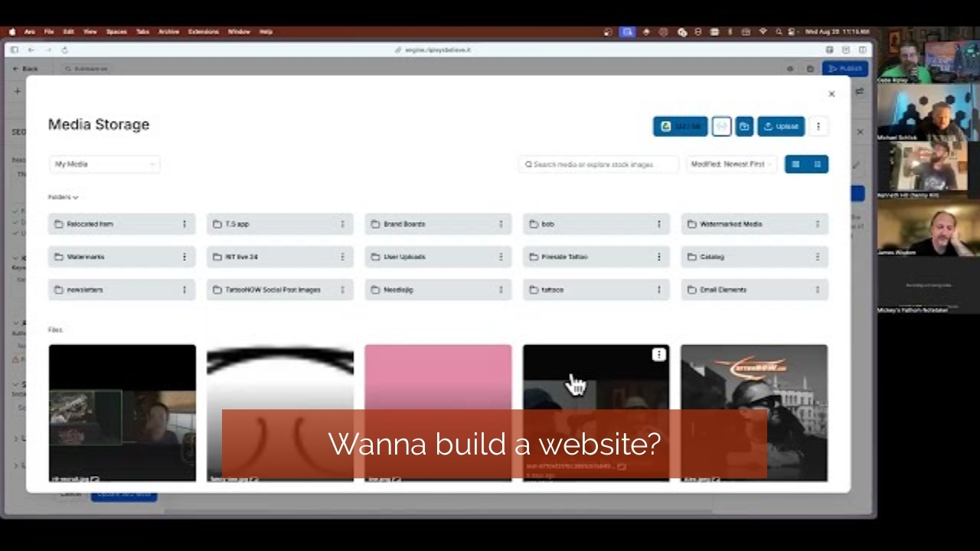Open three-dot menu on the hovered dark thumbnail

tap(658, 354)
